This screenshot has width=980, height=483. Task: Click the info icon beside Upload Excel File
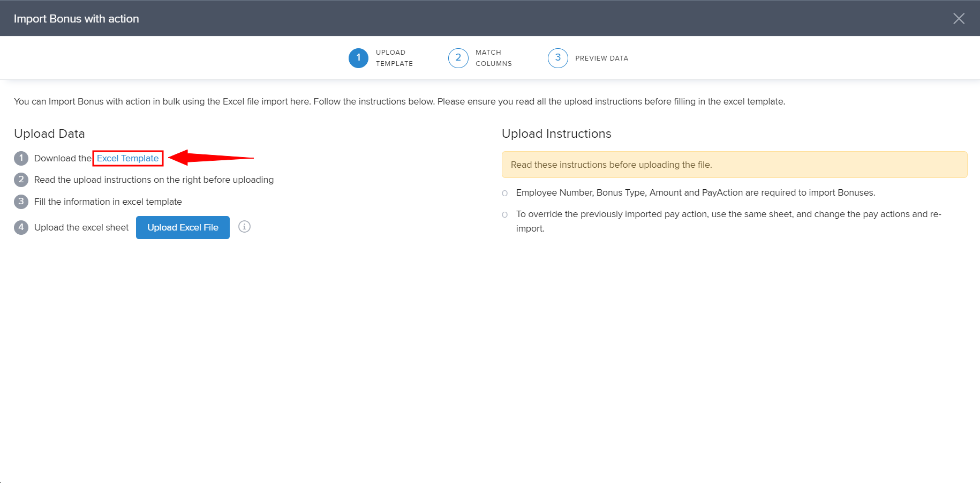[x=244, y=227]
